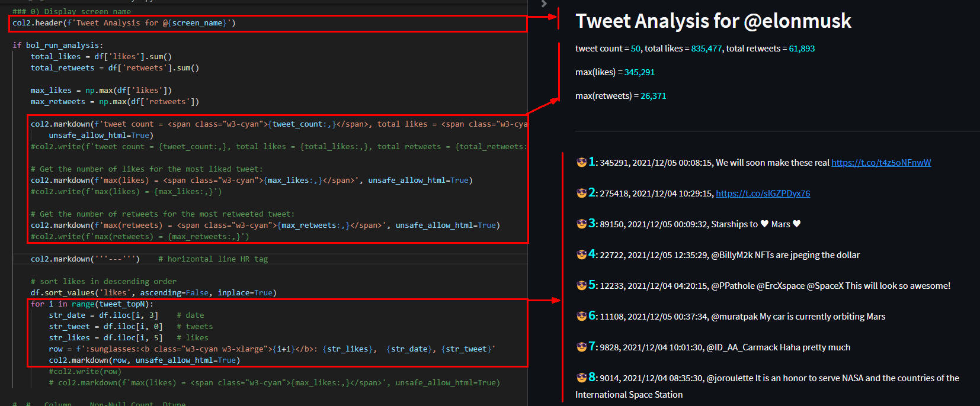Click the code line 'total_likes = df['likes'].sum()'
The image size is (980, 406).
pyautogui.click(x=101, y=57)
